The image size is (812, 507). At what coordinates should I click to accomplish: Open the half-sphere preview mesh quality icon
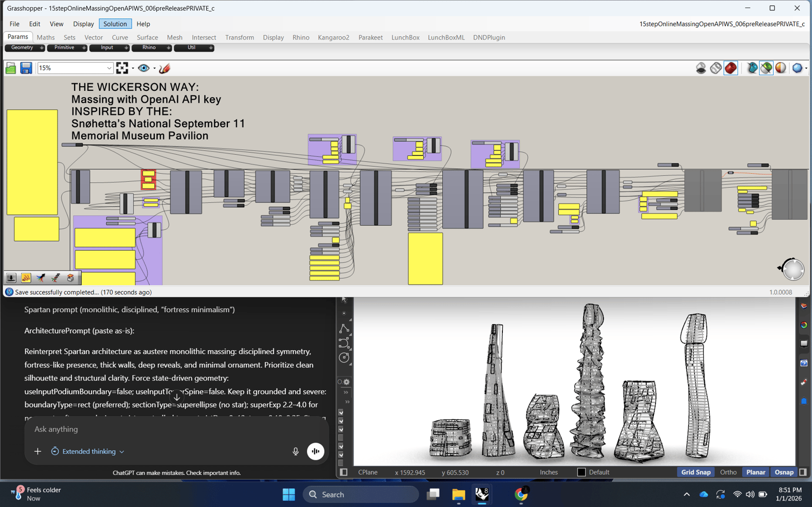[x=781, y=68]
